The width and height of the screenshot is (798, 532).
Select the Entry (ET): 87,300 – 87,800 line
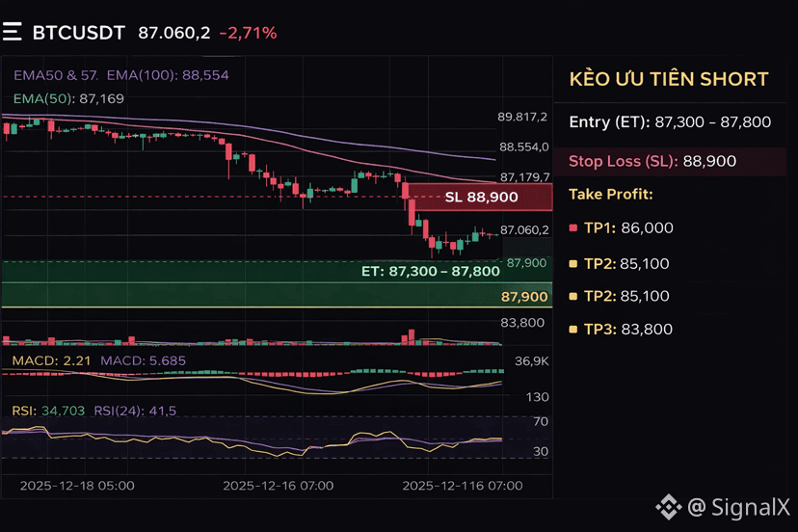coord(670,122)
